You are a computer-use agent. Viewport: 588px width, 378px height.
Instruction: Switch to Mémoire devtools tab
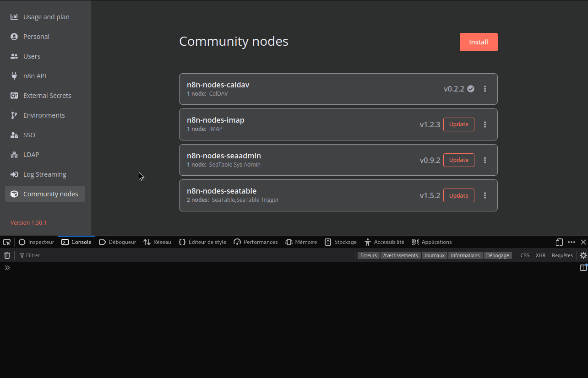[x=301, y=242]
